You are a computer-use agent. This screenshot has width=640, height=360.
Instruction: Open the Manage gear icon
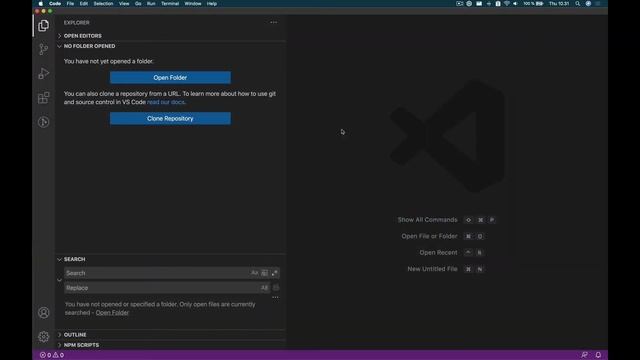[44, 336]
